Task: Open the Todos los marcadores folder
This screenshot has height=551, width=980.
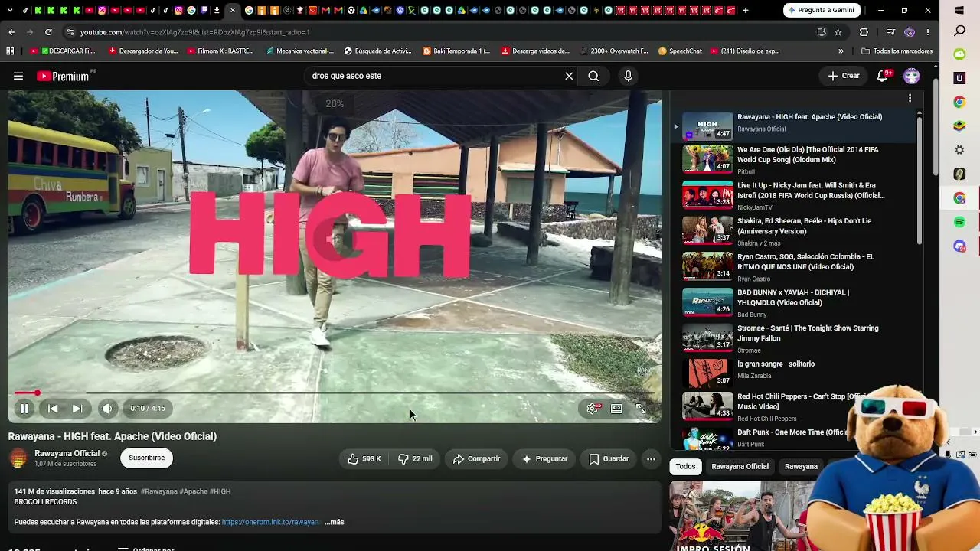Action: point(897,51)
